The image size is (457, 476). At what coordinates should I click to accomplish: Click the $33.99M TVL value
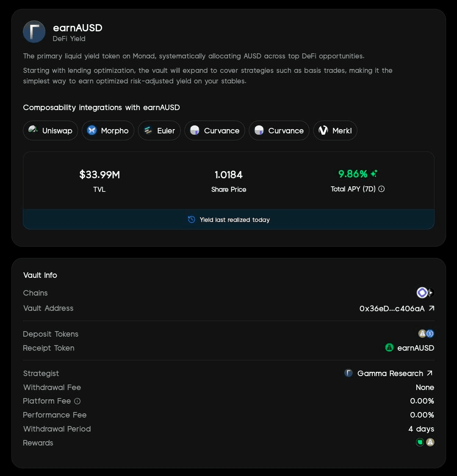click(x=100, y=174)
